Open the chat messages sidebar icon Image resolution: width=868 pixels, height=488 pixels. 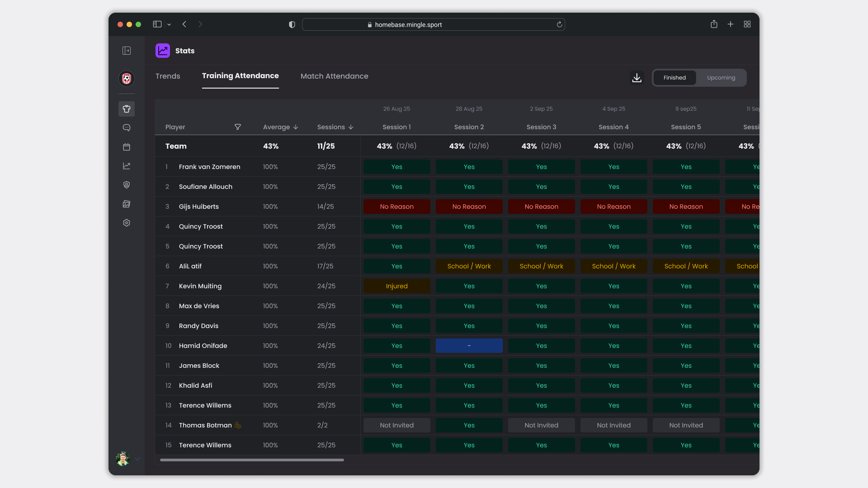pos(127,128)
